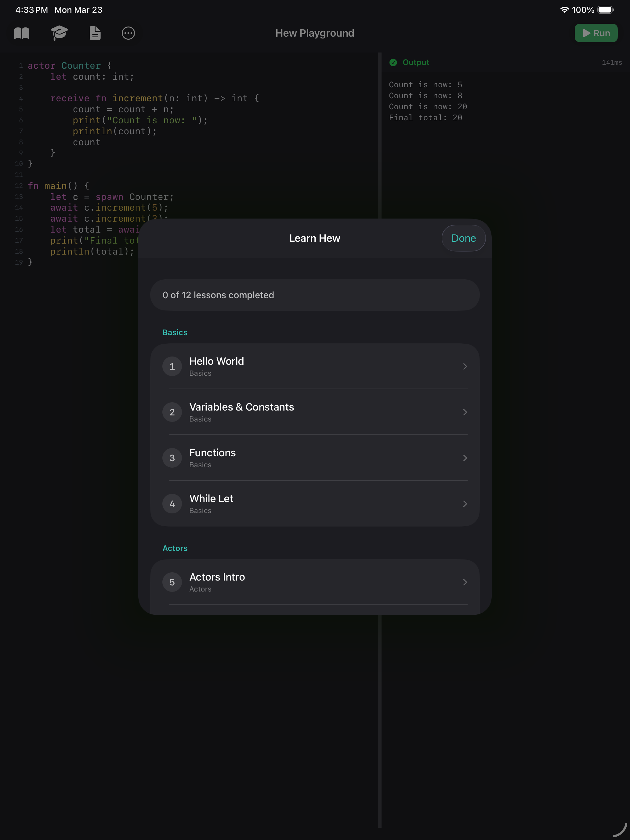The image size is (630, 840).
Task: Click the Wi-Fi status icon
Action: point(564,10)
